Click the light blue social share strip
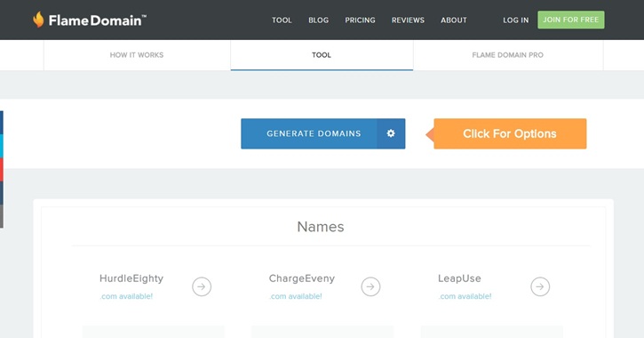This screenshot has width=644, height=338. (x=2, y=146)
